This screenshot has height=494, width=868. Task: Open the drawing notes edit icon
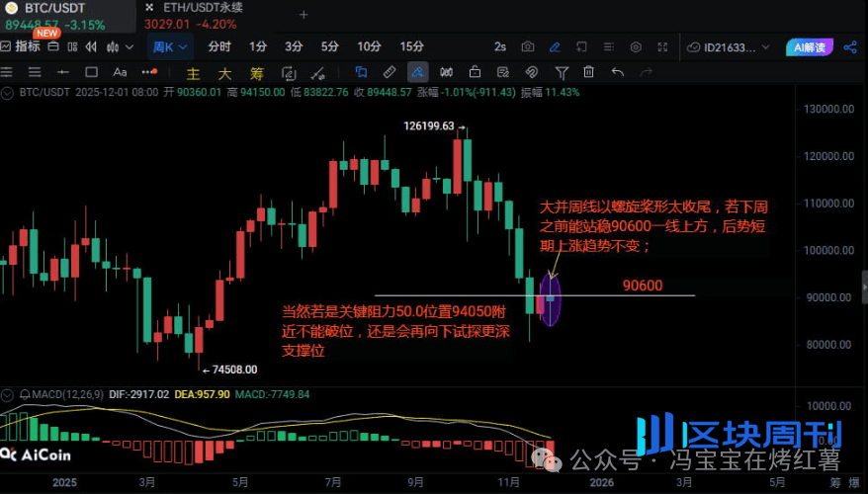click(x=502, y=72)
